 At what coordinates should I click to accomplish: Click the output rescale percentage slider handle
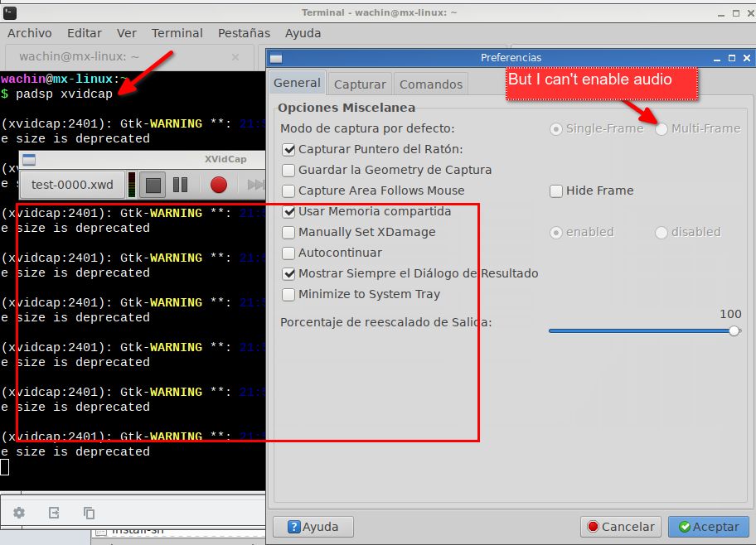tap(734, 331)
